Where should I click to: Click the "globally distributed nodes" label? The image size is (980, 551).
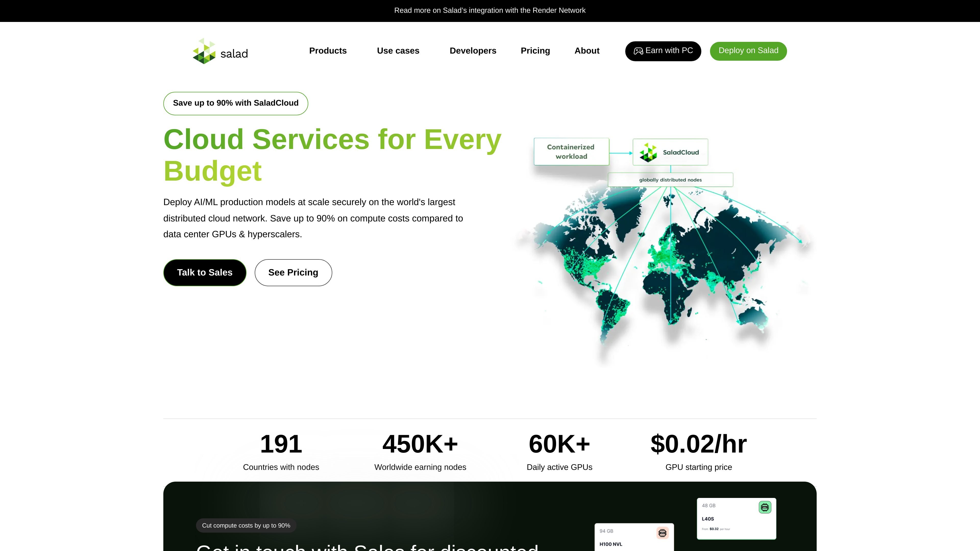tap(670, 180)
